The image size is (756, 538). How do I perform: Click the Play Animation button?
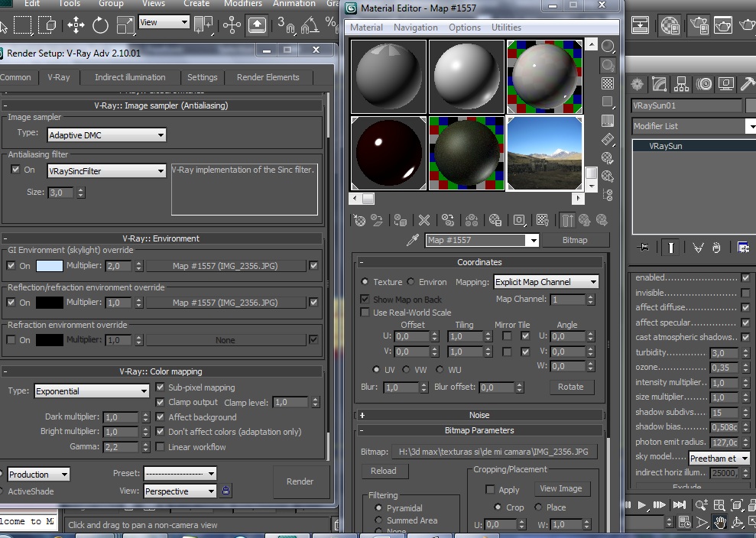pos(641,504)
